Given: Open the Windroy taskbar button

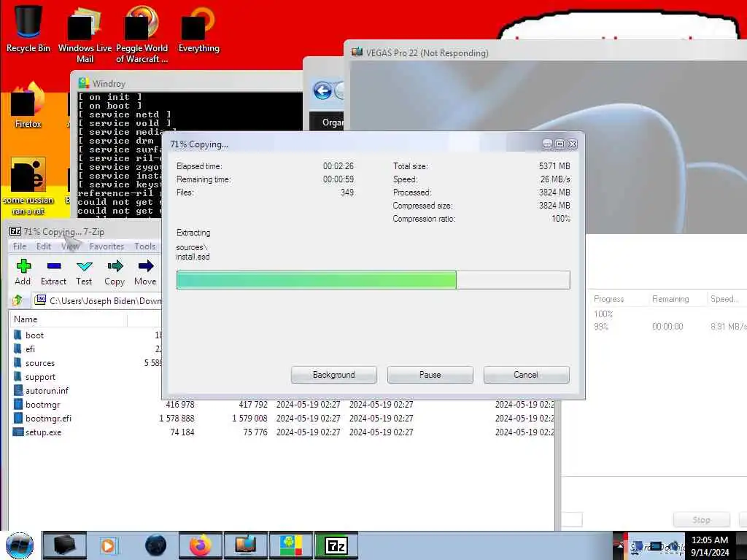Looking at the screenshot, I should coord(291,545).
